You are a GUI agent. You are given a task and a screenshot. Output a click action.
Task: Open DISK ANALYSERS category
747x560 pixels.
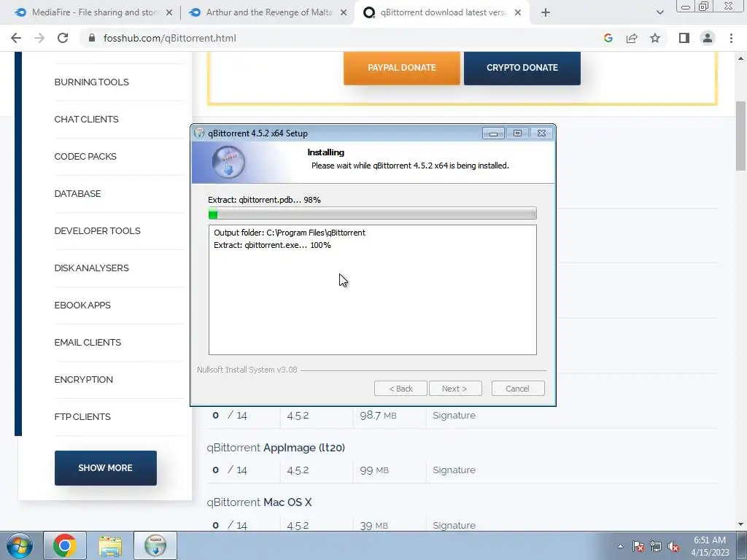coord(91,268)
